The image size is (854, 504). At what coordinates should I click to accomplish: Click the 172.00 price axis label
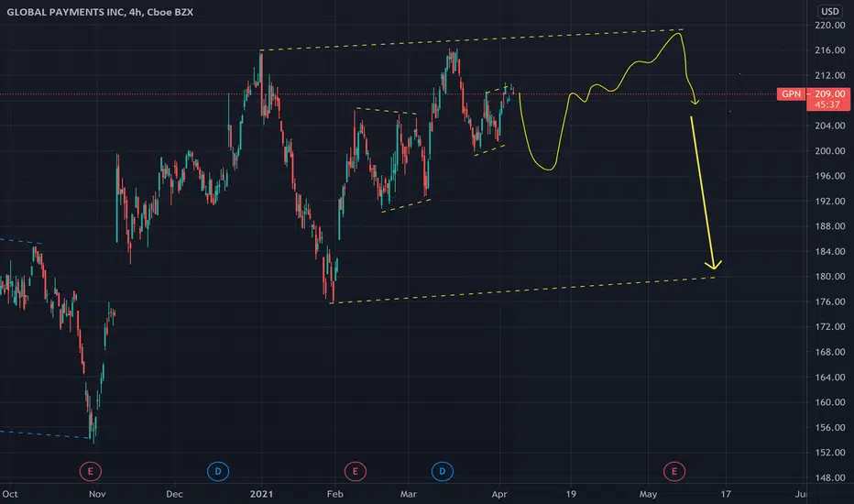[829, 326]
